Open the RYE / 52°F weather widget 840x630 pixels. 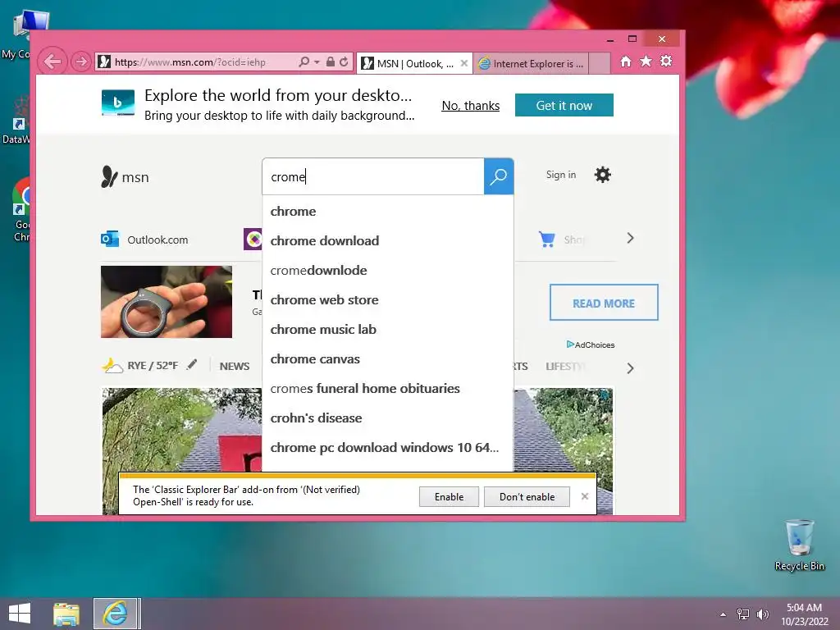click(x=139, y=365)
